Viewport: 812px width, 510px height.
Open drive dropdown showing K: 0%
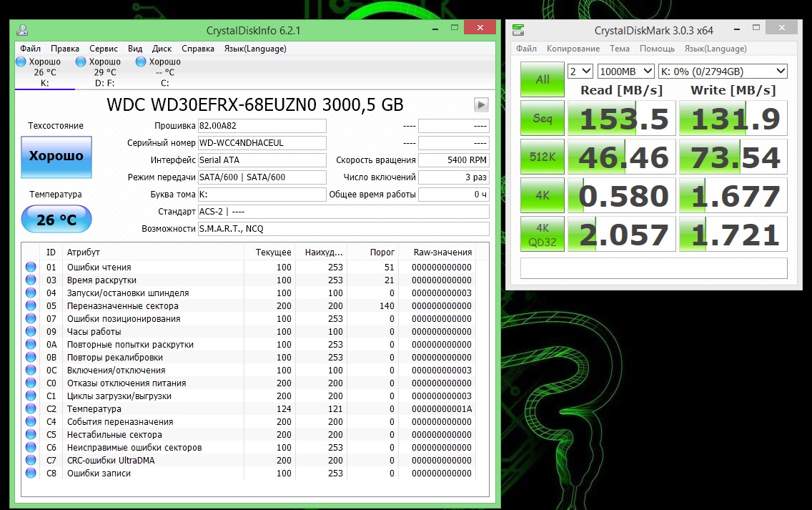[723, 72]
